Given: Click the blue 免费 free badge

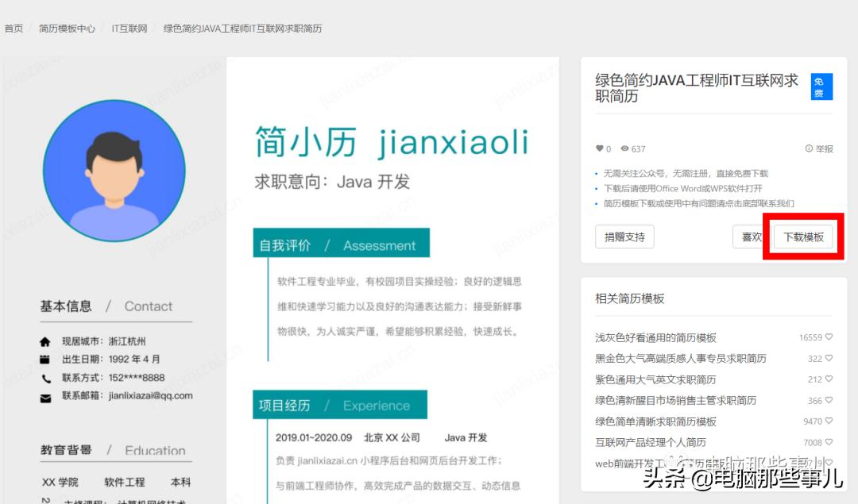Looking at the screenshot, I should click(821, 87).
